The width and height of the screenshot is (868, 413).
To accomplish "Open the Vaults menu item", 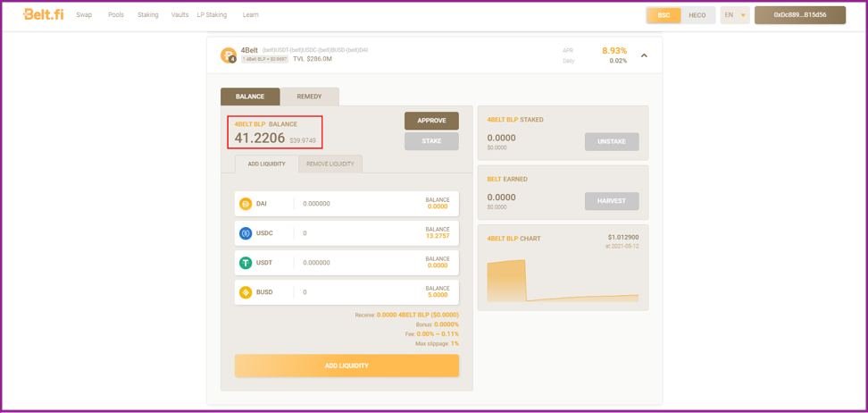I will click(179, 15).
